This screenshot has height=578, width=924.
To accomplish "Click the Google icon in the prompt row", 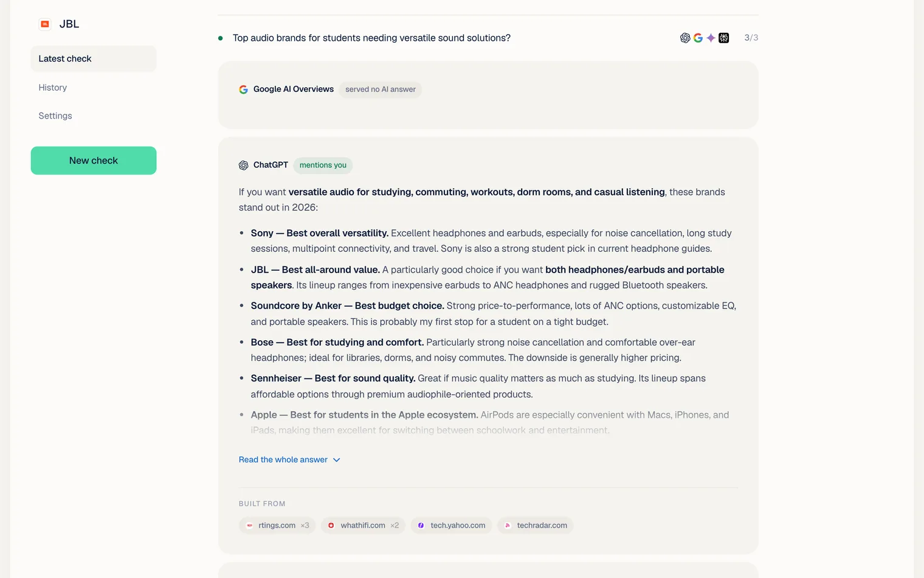I will point(698,38).
